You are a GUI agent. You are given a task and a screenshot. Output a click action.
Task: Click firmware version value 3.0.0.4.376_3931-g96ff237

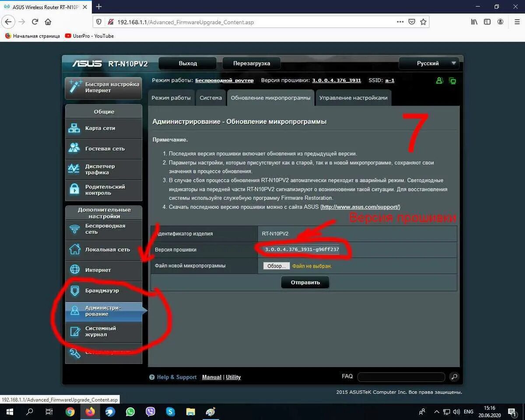pos(302,250)
